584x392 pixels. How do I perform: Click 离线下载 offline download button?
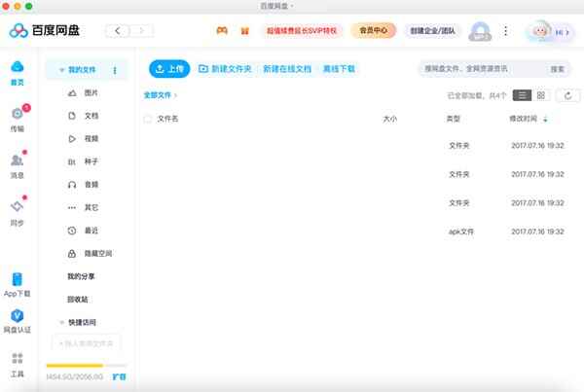pyautogui.click(x=339, y=69)
